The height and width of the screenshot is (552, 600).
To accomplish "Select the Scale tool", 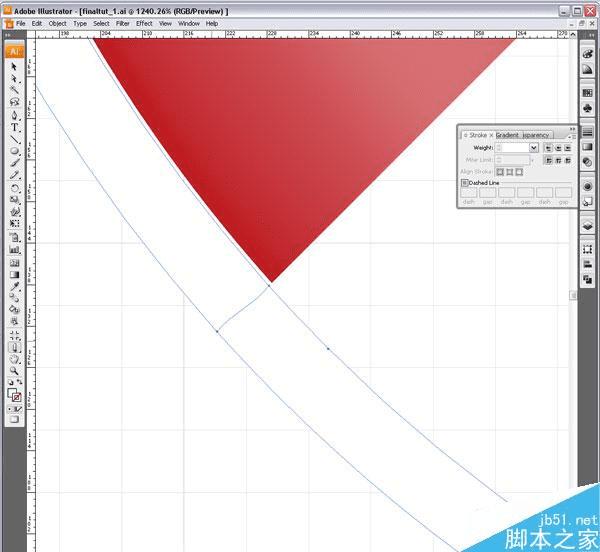I will (14, 200).
